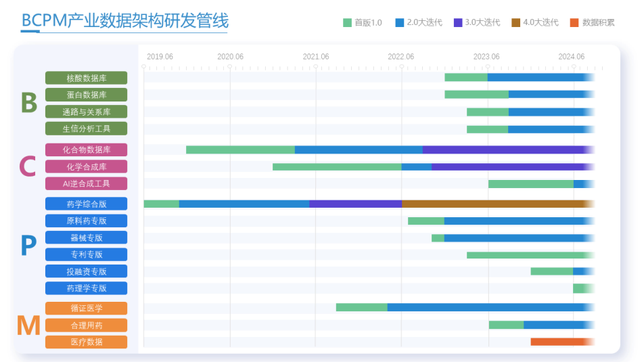Screen dimensions: 644x362
Task: Click the BCPM产业数据架构研发管线 title
Action: [x=124, y=21]
